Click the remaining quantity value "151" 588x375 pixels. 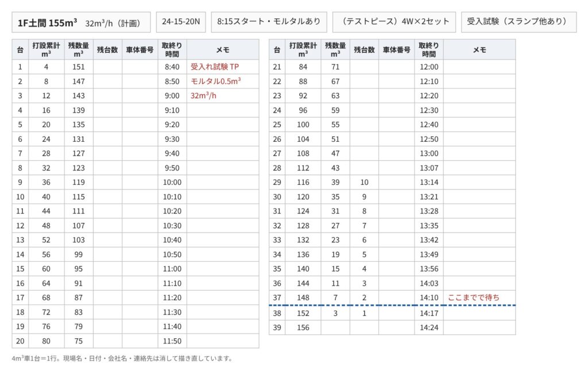tap(78, 67)
